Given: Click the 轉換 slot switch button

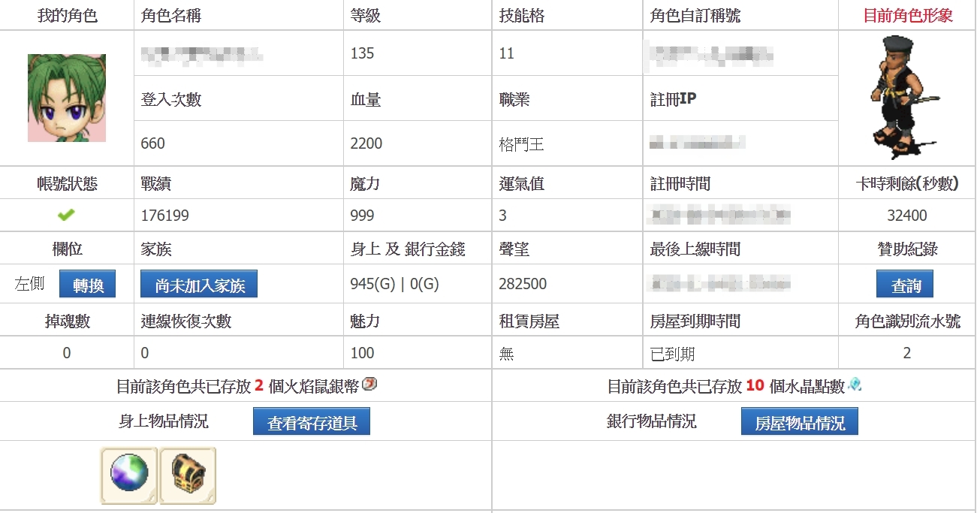Looking at the screenshot, I should (87, 285).
